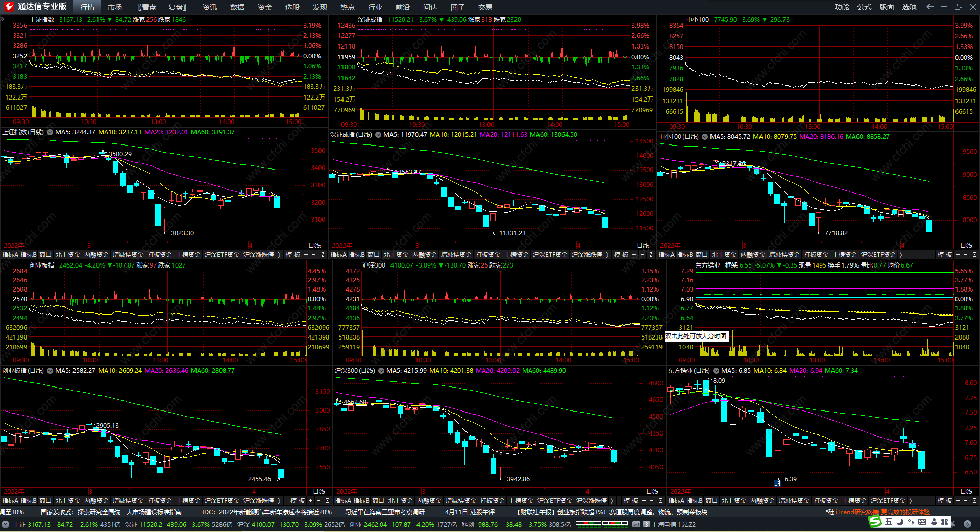Image resolution: width=980 pixels, height=532 pixels.
Task: Open the 行情 tab
Action: [87, 7]
